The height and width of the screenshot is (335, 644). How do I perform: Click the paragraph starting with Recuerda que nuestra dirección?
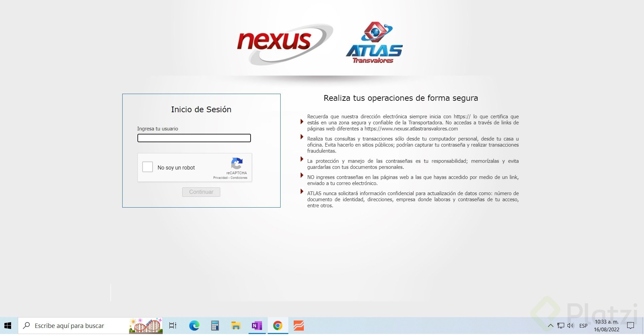pos(413,123)
